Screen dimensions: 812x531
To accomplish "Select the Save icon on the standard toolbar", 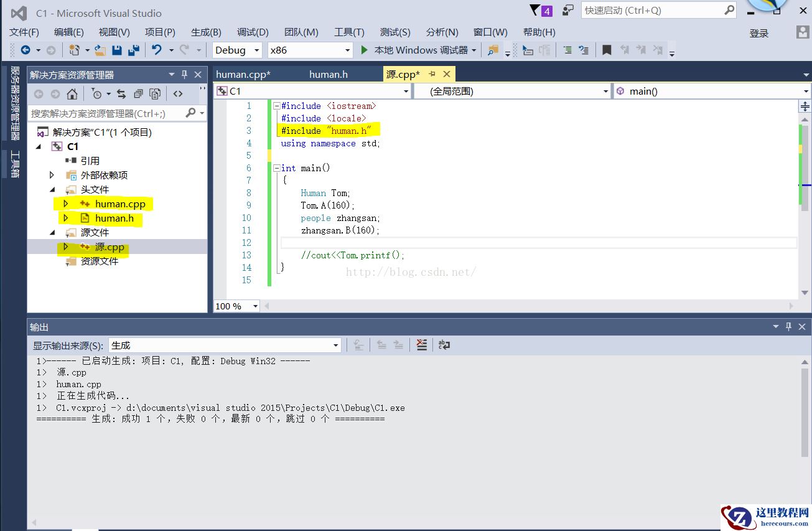I will tap(117, 50).
